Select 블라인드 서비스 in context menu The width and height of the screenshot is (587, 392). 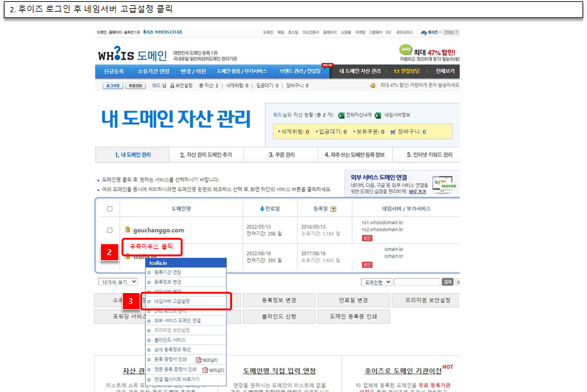[x=186, y=340]
